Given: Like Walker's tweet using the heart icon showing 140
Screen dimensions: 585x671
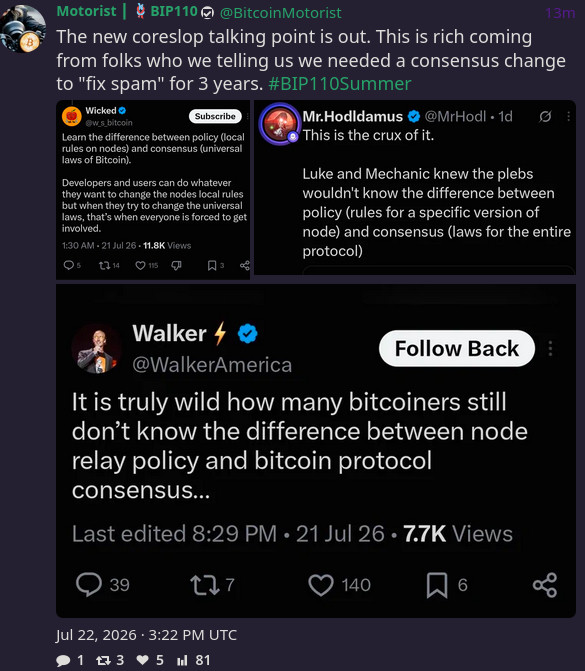Looking at the screenshot, I should (321, 585).
